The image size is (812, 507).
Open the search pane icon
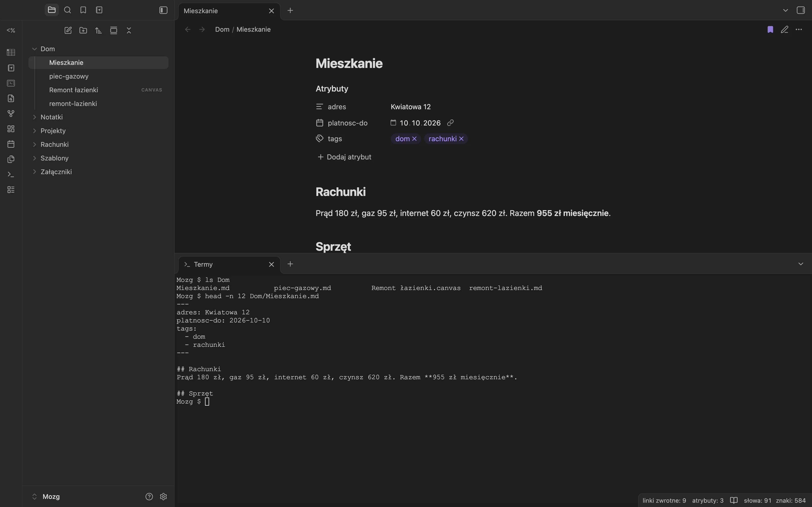[x=67, y=10]
